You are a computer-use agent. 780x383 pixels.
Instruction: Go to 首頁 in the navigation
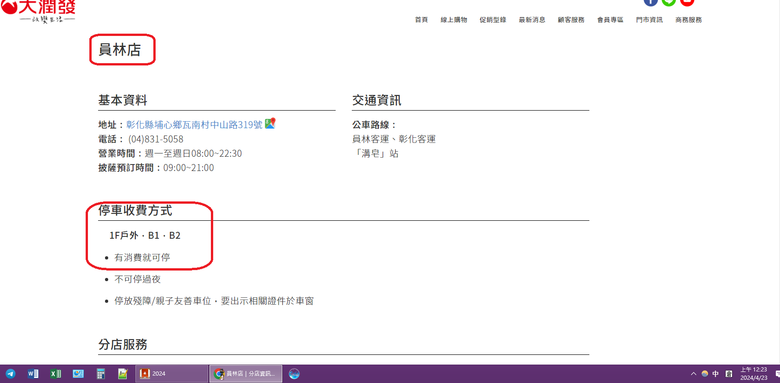[421, 20]
